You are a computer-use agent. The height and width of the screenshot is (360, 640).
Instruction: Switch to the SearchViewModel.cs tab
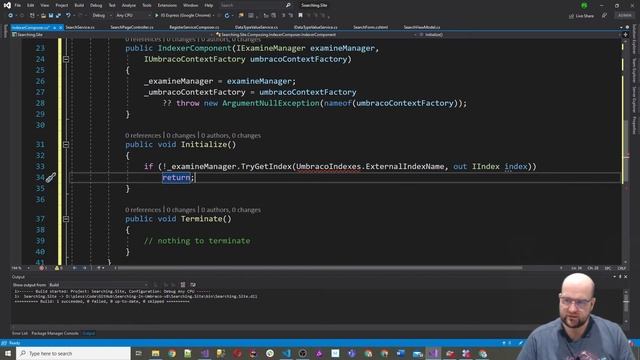[422, 27]
